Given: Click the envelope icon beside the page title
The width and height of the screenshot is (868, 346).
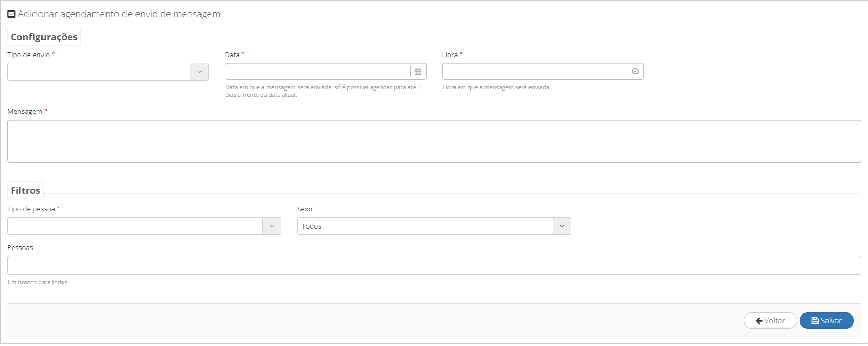Looking at the screenshot, I should pyautogui.click(x=12, y=14).
